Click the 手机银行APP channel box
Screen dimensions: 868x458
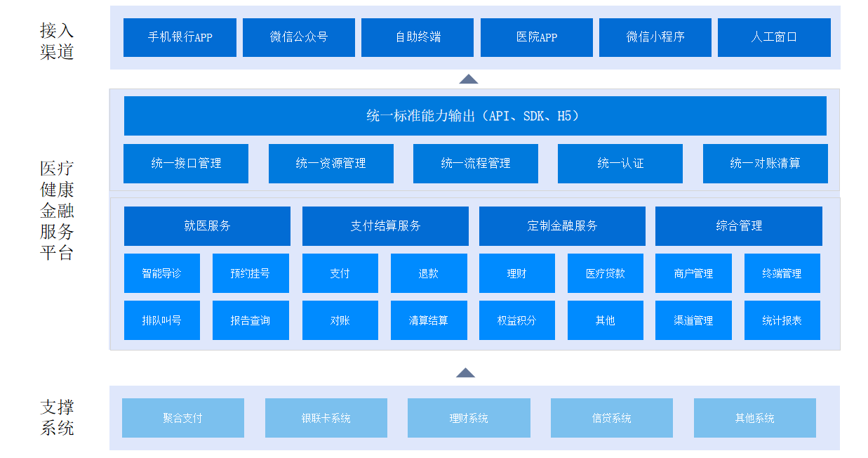coord(180,37)
